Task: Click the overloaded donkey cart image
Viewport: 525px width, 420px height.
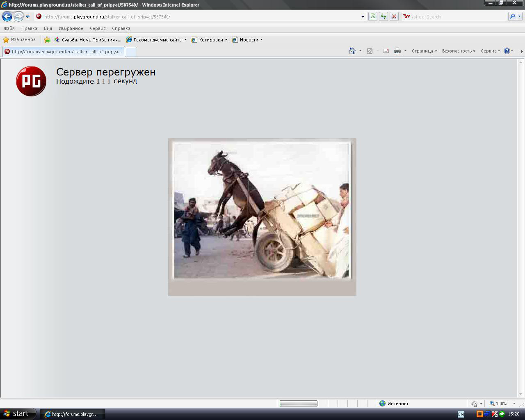Action: point(262,217)
